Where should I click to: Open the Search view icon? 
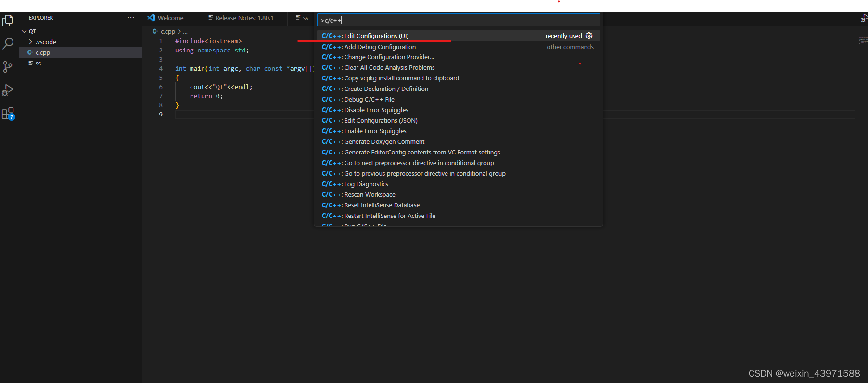pyautogui.click(x=8, y=44)
